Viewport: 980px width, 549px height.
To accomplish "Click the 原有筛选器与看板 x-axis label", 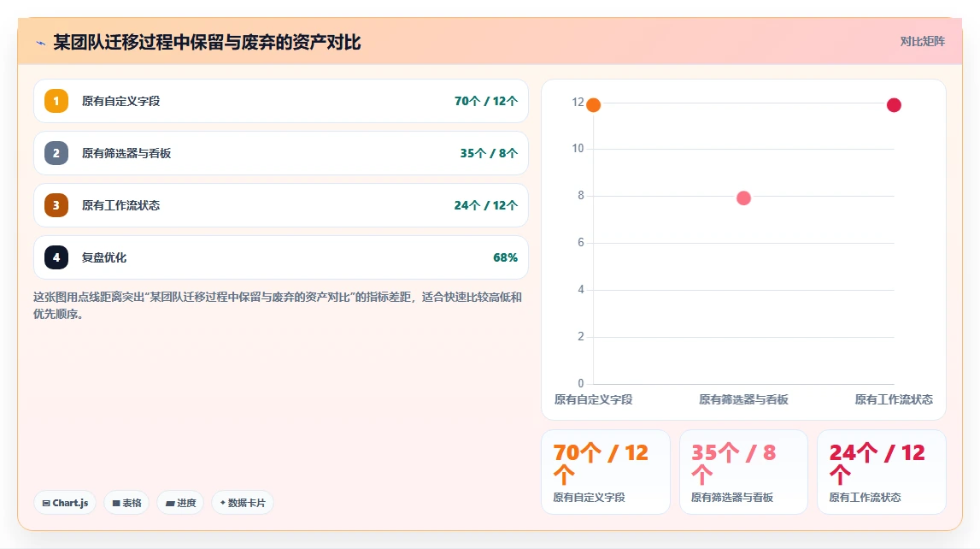I will pyautogui.click(x=743, y=399).
